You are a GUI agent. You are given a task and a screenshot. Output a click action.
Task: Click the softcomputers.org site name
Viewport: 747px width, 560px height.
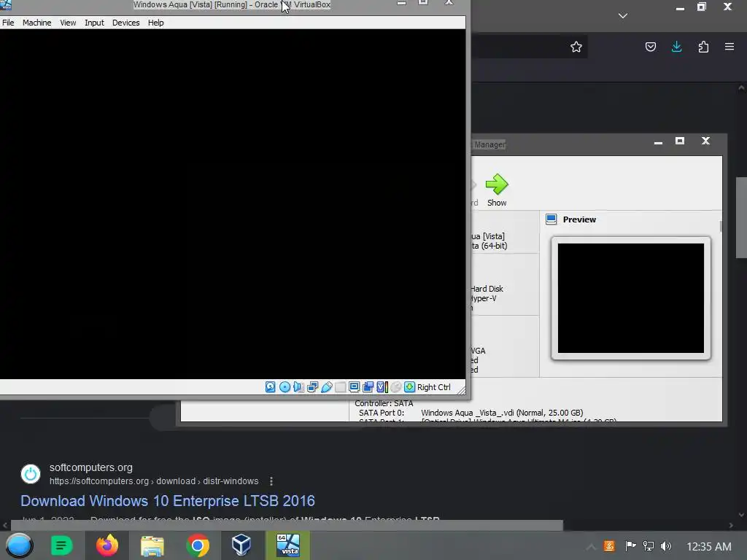point(91,467)
